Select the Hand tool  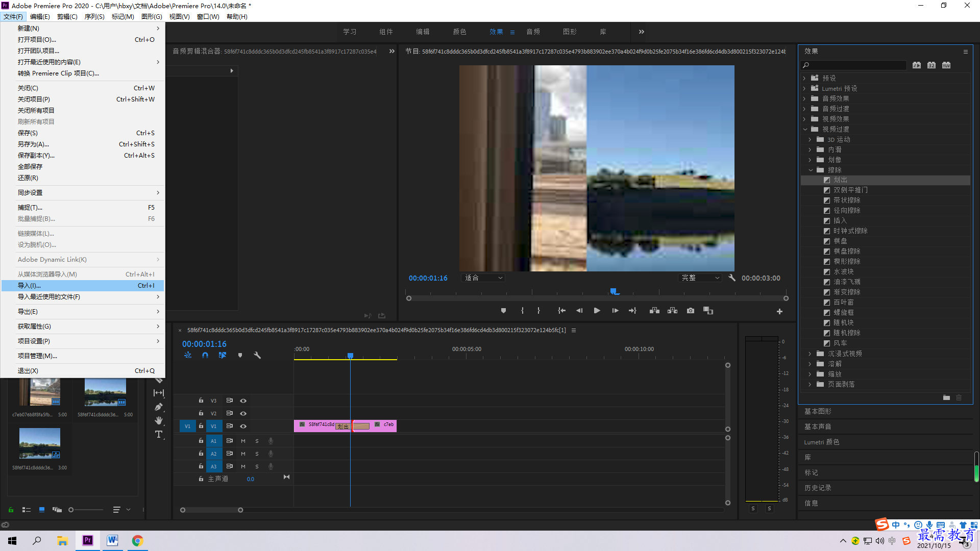(159, 420)
